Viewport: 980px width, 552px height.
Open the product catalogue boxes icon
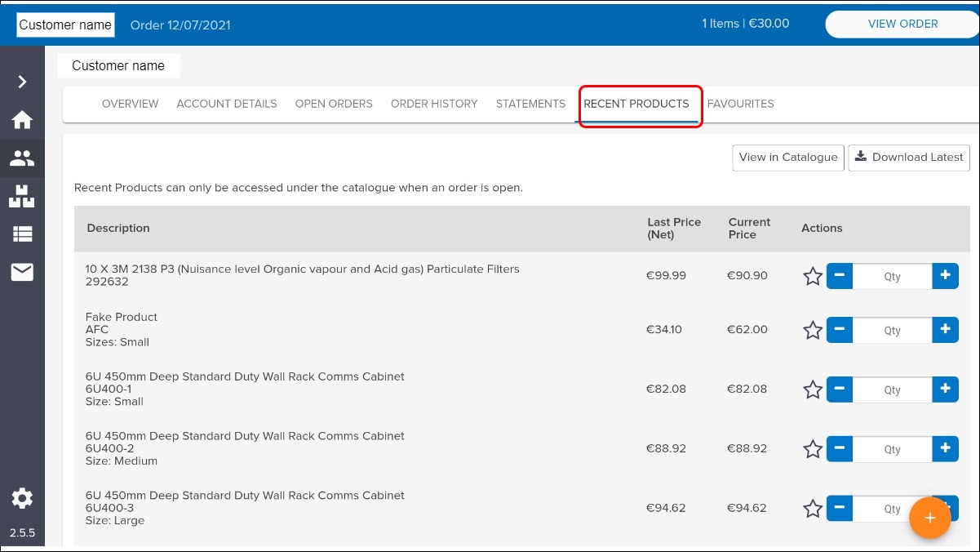(22, 196)
